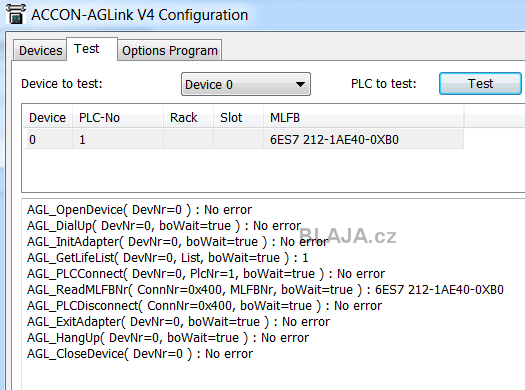
Task: Open the Device 0 dropdown arrow
Action: coord(300,84)
